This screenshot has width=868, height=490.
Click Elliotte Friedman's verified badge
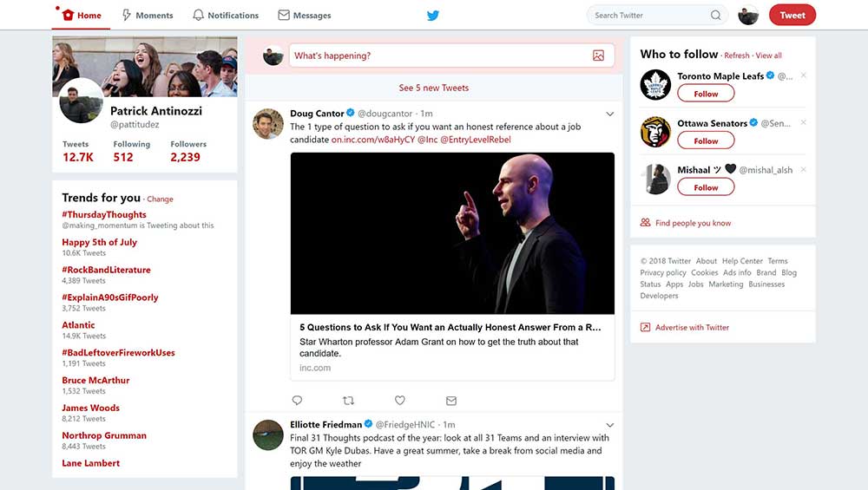coord(368,424)
